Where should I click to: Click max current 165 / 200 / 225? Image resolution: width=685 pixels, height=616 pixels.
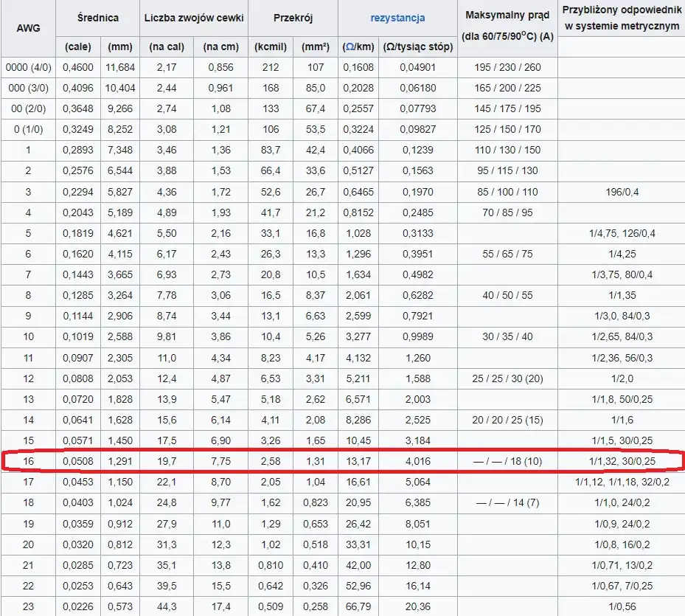[507, 88]
